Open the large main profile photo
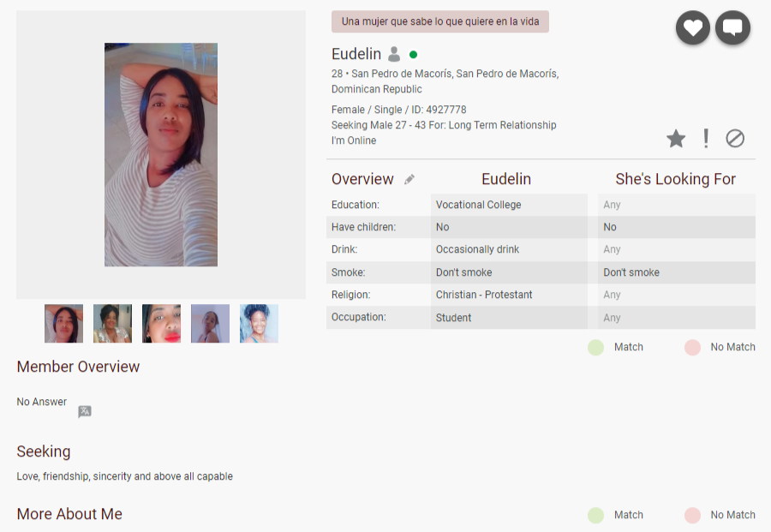Viewport: 771px width, 532px height. point(161,155)
